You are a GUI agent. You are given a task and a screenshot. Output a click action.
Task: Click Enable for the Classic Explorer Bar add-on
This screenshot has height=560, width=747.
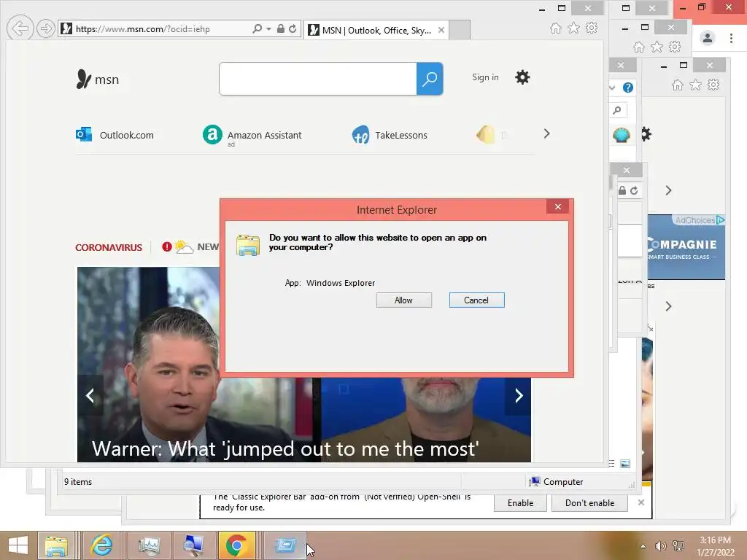pos(520,503)
